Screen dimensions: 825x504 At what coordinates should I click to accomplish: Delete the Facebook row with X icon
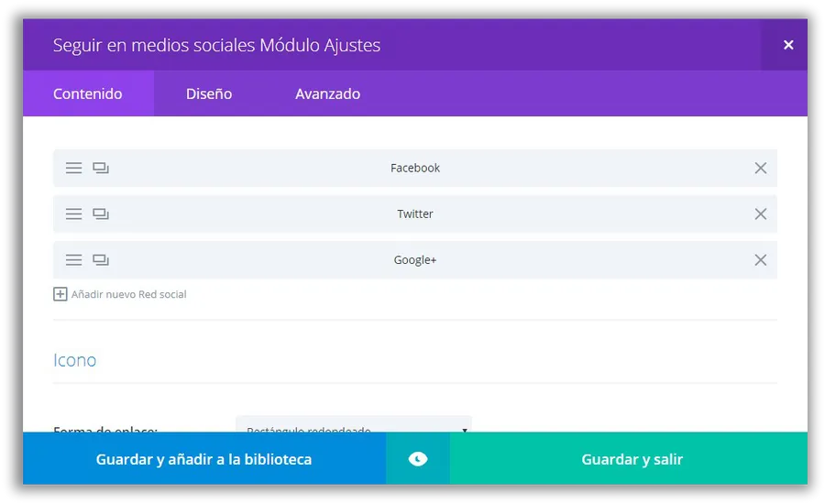(x=760, y=168)
